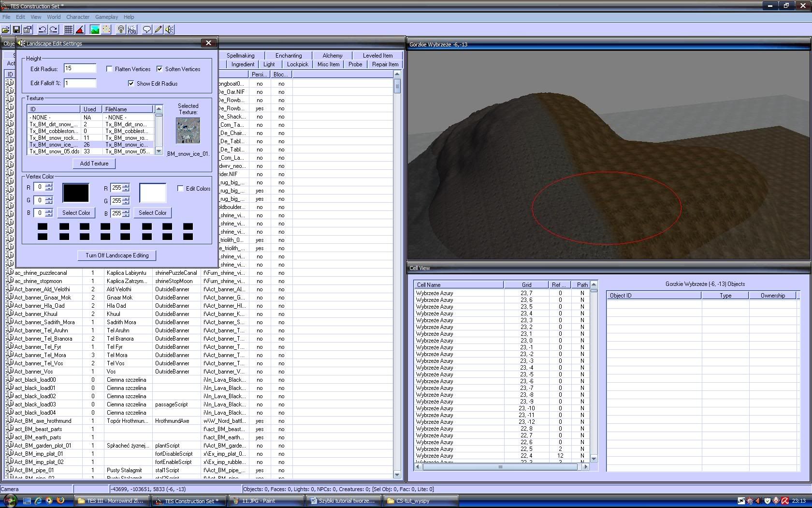Switch to the Alchemy tab

coord(333,56)
